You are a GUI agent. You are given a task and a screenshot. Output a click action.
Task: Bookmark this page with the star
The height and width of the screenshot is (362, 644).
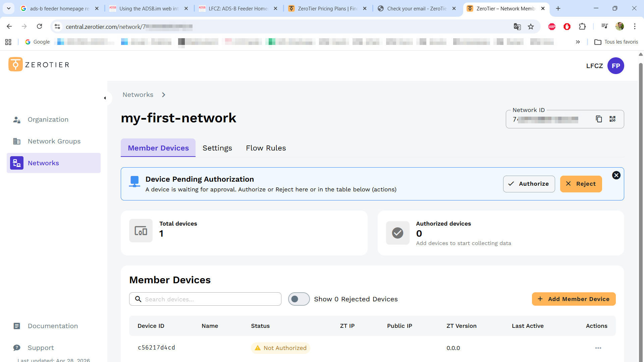click(531, 26)
